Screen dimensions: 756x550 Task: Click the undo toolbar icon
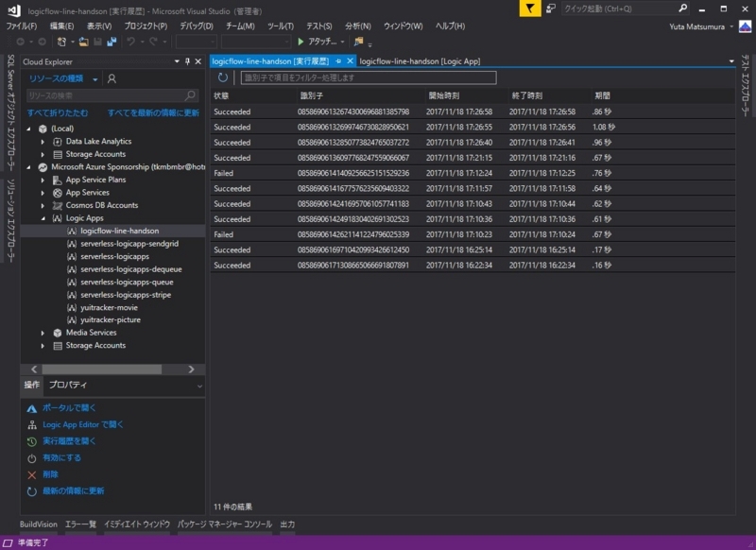point(130,42)
